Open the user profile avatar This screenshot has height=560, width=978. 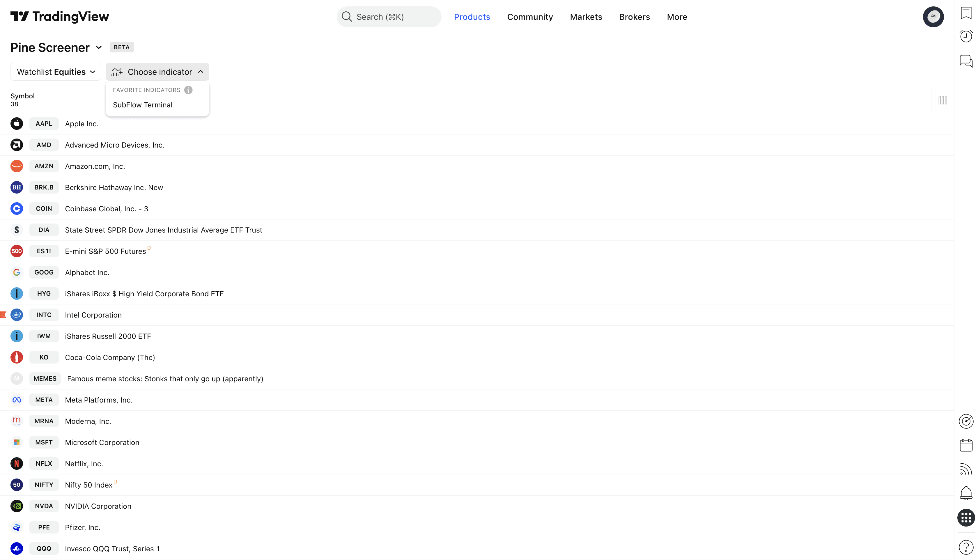[x=933, y=17]
